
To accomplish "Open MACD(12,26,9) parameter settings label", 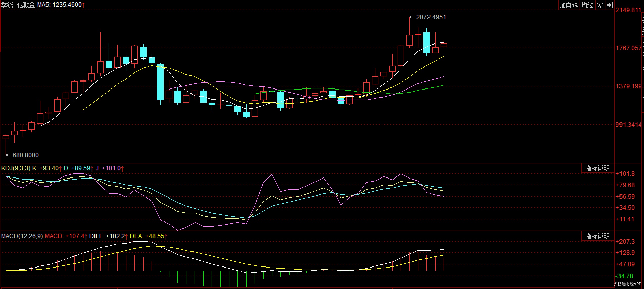I will coord(22,236).
